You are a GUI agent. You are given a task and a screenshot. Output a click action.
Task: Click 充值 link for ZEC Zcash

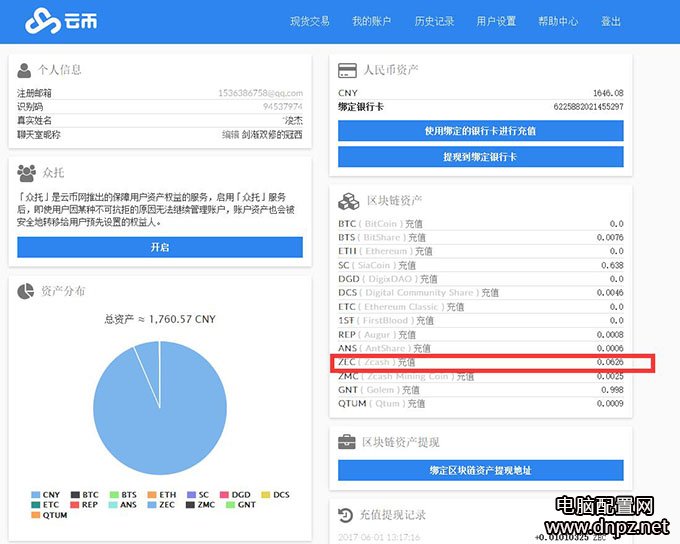(406, 362)
